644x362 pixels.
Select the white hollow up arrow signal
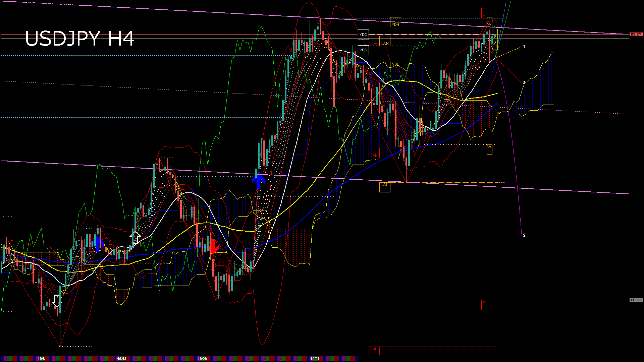pyautogui.click(x=135, y=237)
